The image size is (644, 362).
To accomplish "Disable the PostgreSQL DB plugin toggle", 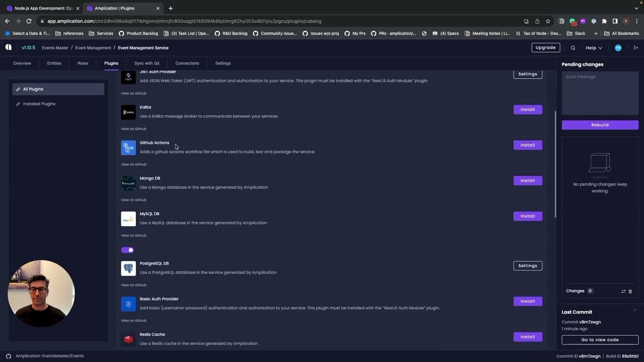I will [x=127, y=250].
